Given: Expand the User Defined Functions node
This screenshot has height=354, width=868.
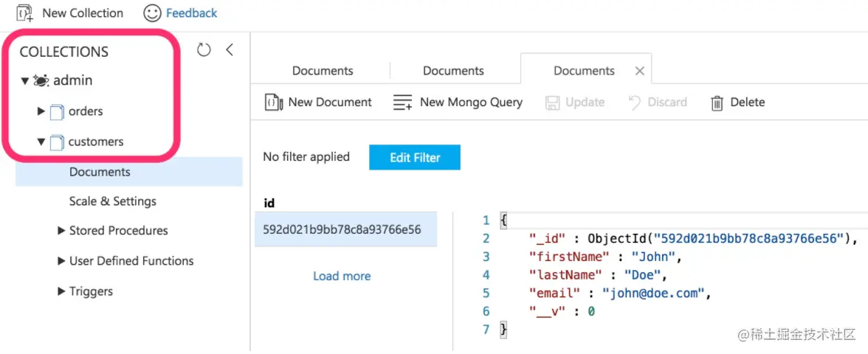Looking at the screenshot, I should tap(61, 260).
